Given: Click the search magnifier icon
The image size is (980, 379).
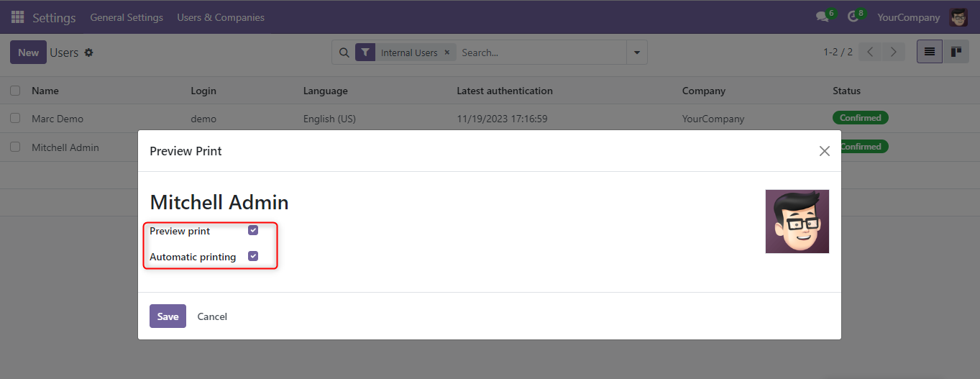Looking at the screenshot, I should coord(344,52).
